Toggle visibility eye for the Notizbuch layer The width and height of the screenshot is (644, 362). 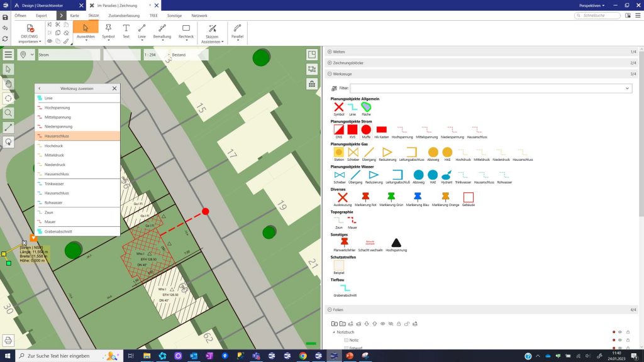pos(619,332)
